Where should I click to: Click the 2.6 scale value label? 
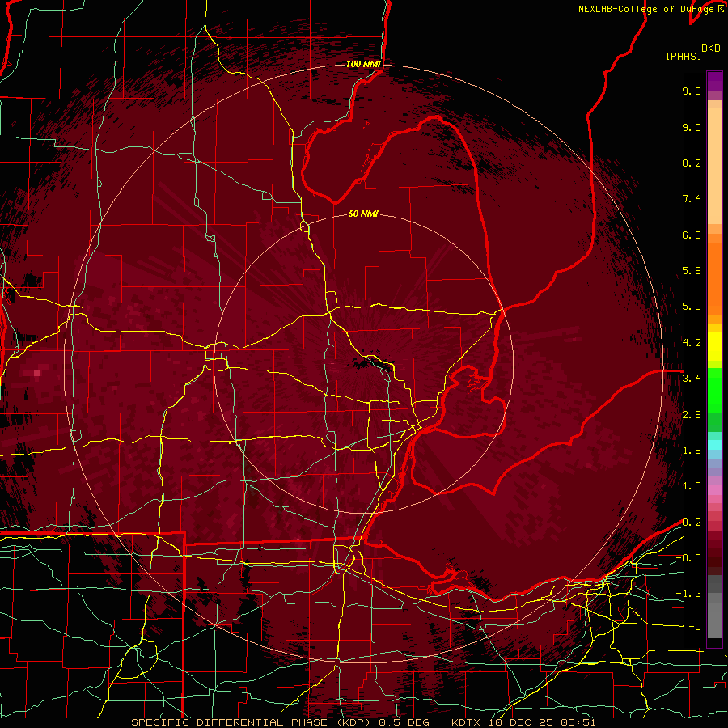click(x=692, y=415)
